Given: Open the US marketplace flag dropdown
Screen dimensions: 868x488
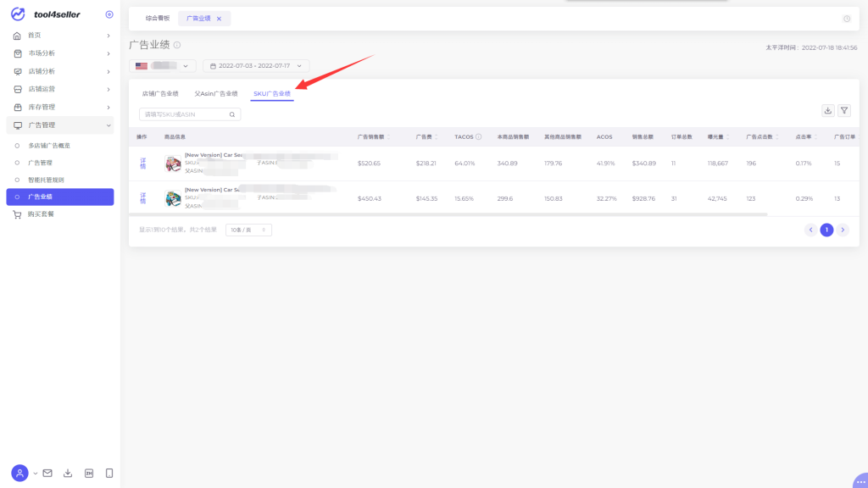Looking at the screenshot, I should (163, 65).
